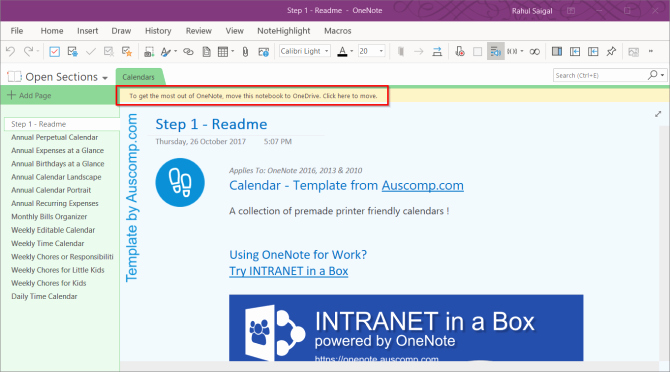Open the Review tab
Viewport: 670px width, 372px height.
[199, 31]
